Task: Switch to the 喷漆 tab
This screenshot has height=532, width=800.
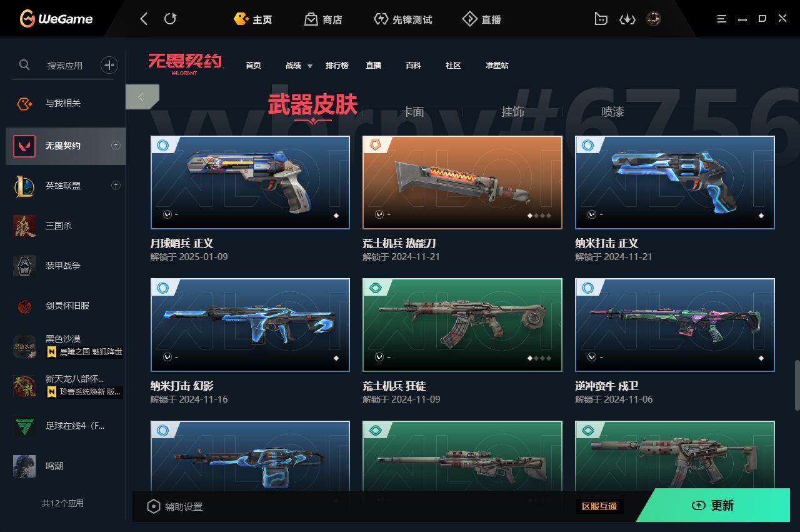Action: [612, 112]
